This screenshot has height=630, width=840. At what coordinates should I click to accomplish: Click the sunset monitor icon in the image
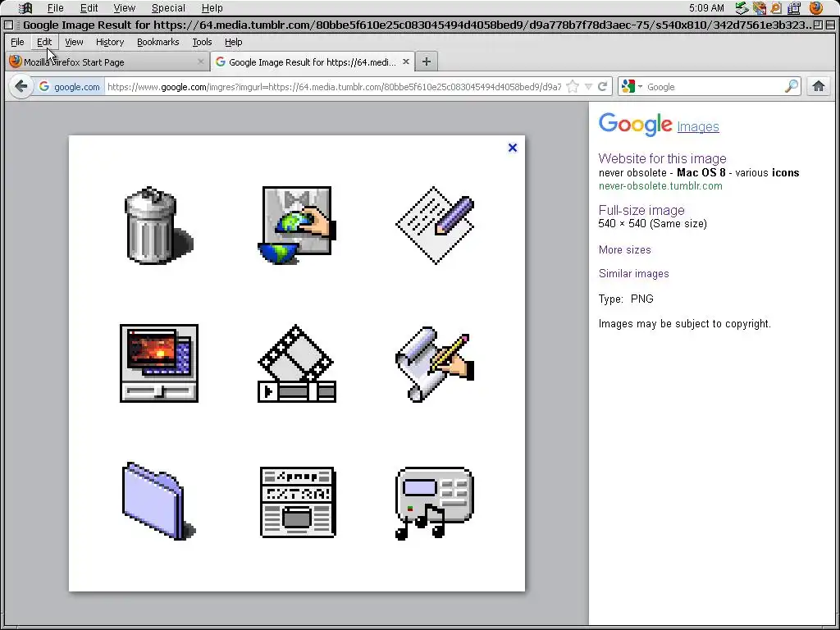click(x=159, y=363)
